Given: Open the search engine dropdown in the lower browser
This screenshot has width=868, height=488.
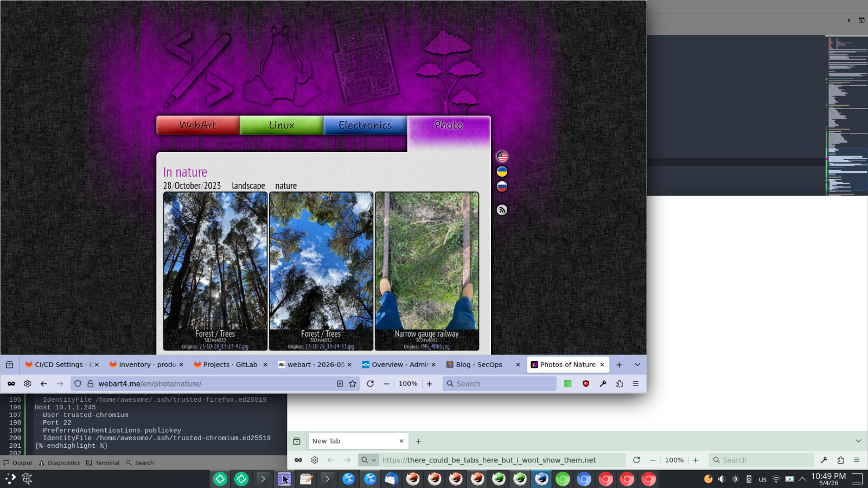Looking at the screenshot, I should tap(368, 460).
